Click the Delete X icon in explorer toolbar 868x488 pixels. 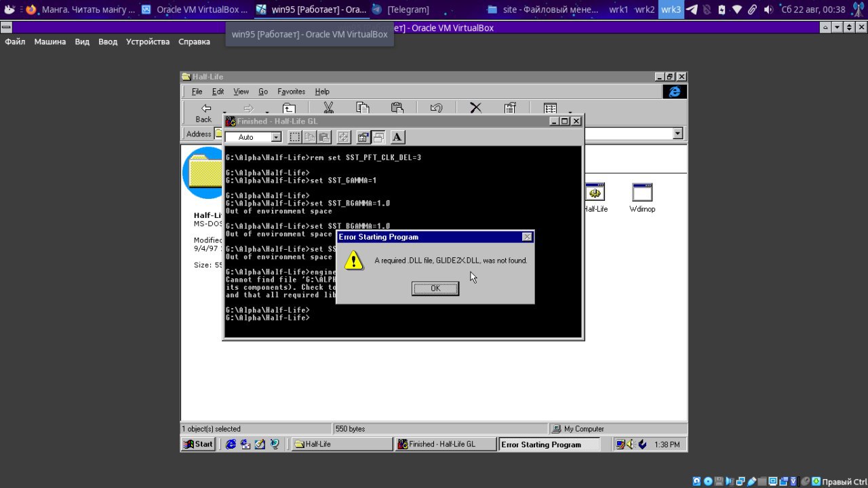[x=475, y=108]
